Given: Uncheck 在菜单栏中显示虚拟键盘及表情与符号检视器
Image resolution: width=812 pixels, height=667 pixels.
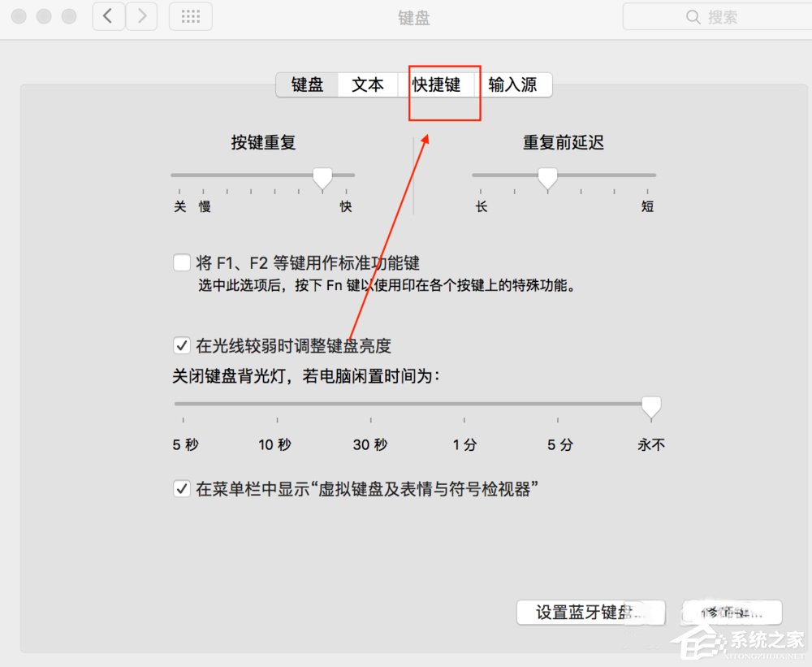Looking at the screenshot, I should point(182,487).
